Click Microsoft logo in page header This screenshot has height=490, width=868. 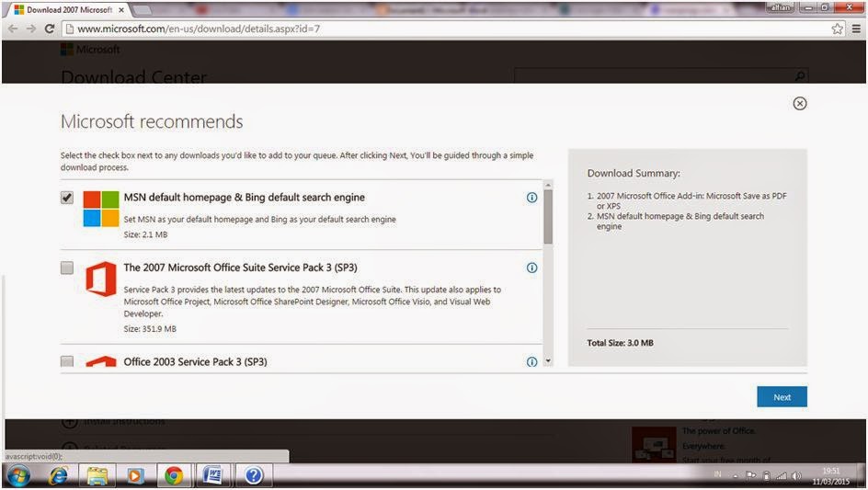coord(90,50)
